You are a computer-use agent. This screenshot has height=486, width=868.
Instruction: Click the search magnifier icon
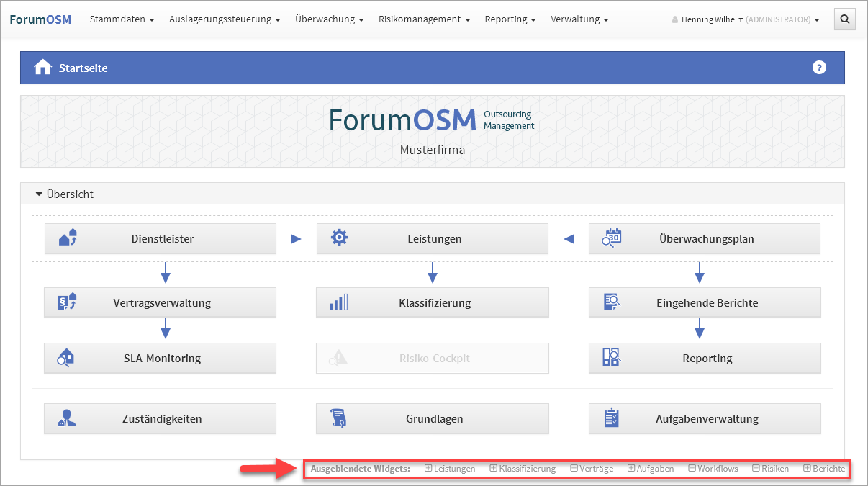coord(844,19)
